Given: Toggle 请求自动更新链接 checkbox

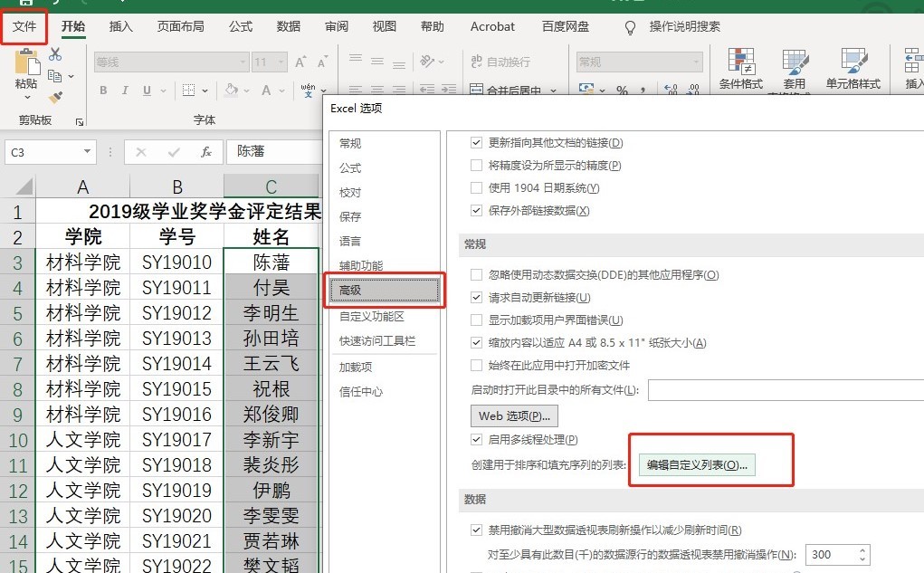Looking at the screenshot, I should click(x=476, y=297).
